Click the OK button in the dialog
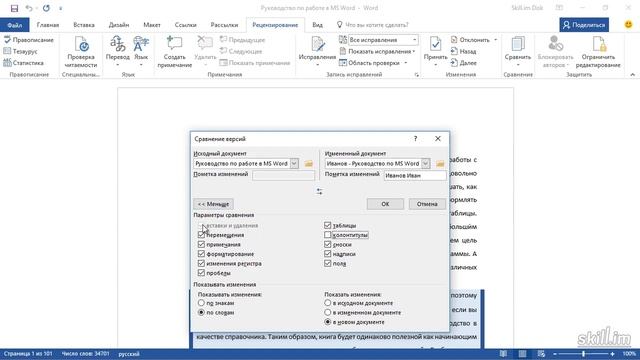 pyautogui.click(x=385, y=204)
